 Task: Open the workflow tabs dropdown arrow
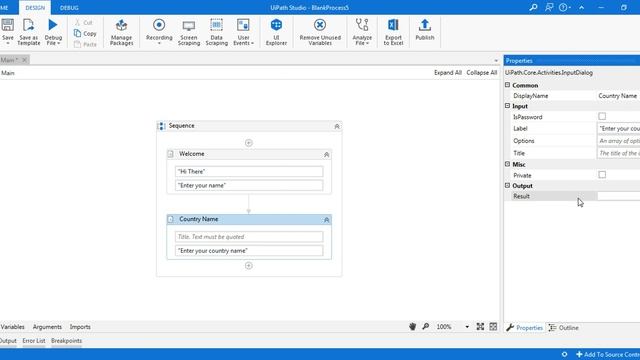click(496, 61)
